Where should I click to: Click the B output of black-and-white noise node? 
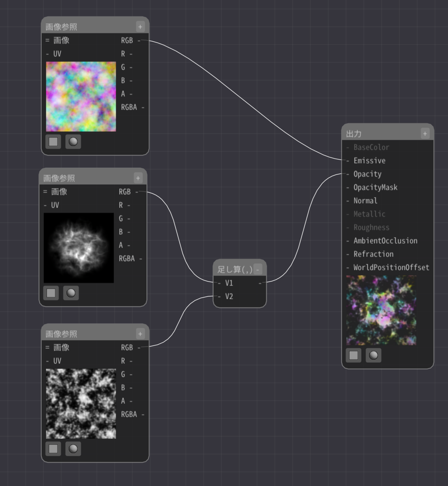[x=127, y=387]
